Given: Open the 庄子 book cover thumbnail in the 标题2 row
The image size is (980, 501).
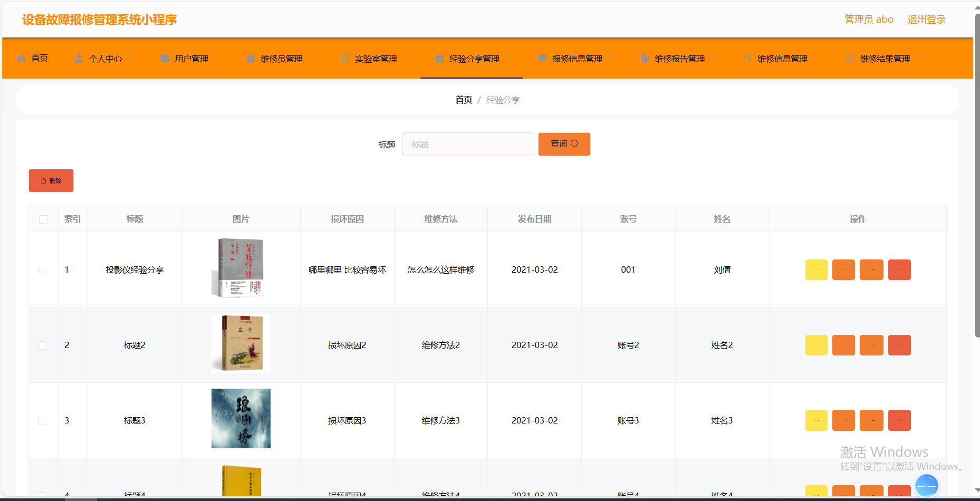Looking at the screenshot, I should [241, 343].
